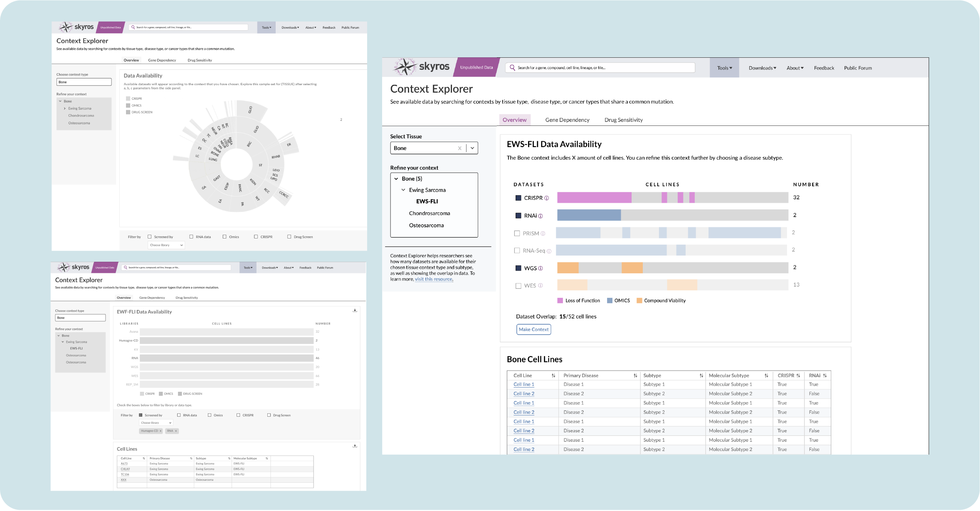Switch to Gene Dependency tab in large panel

567,120
